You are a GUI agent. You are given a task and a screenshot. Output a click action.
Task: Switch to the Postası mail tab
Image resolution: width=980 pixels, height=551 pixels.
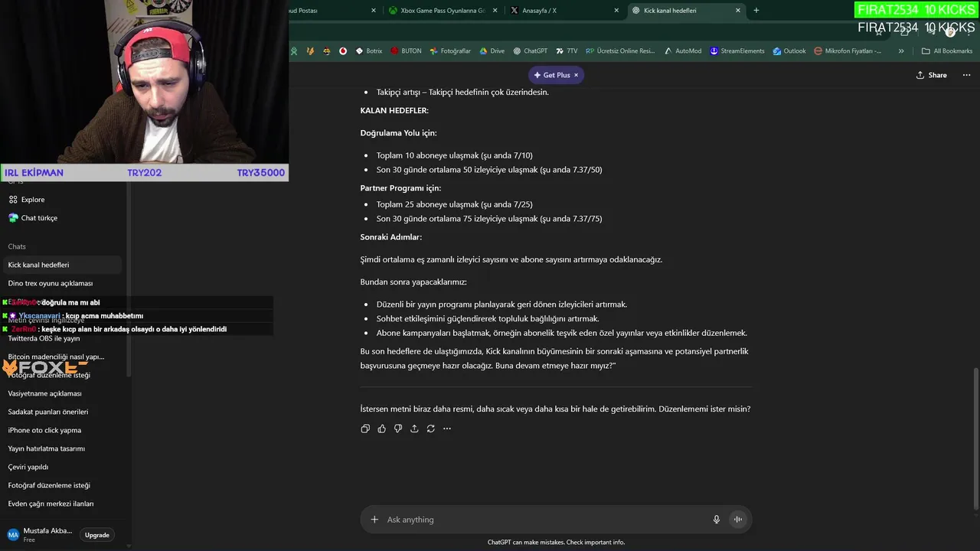329,11
